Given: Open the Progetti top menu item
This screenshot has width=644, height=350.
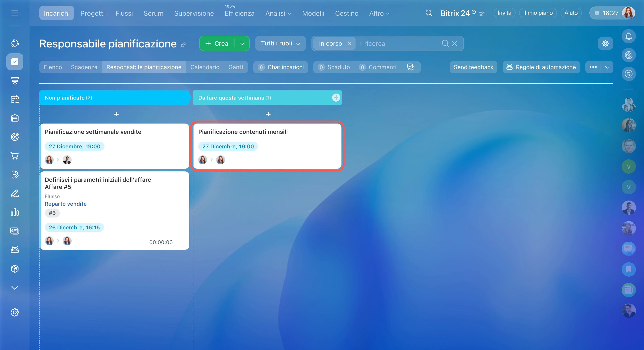Looking at the screenshot, I should click(92, 13).
